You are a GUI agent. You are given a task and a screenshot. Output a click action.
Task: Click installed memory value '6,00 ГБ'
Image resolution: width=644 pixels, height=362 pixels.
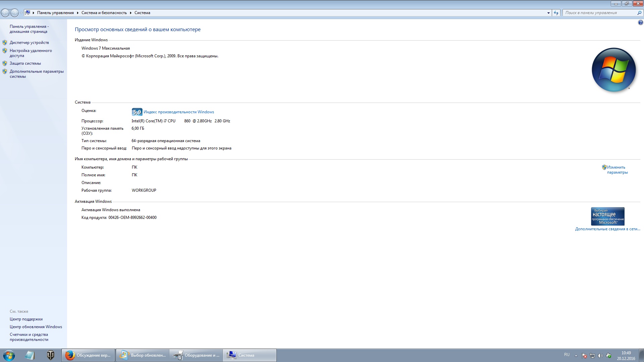pos(138,128)
